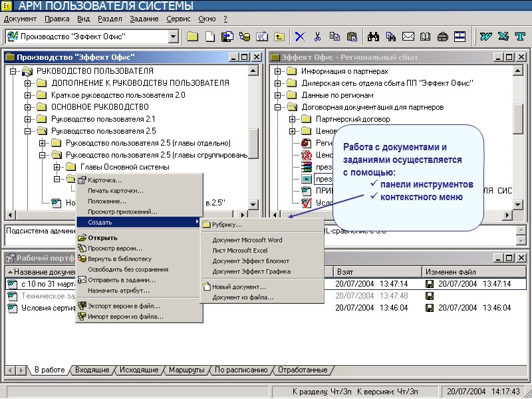This screenshot has width=532, height=399.
Task: Expand Главы Основной системы node
Action: click(57, 167)
